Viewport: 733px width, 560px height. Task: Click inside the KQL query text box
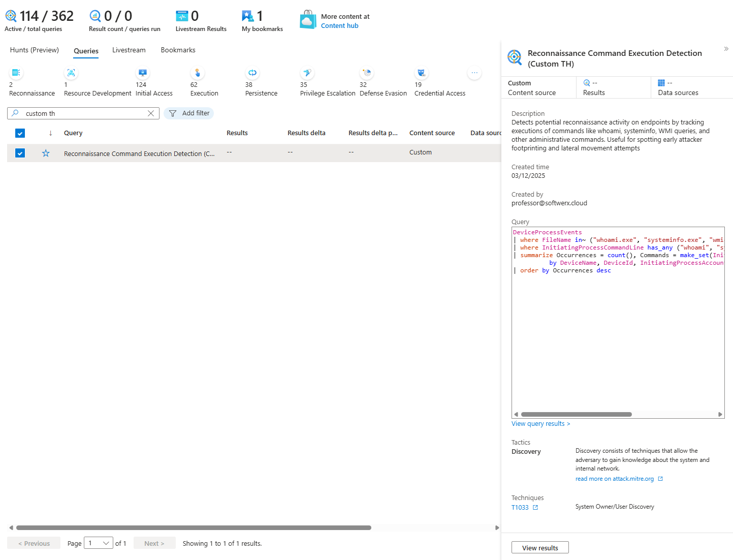tap(618, 323)
